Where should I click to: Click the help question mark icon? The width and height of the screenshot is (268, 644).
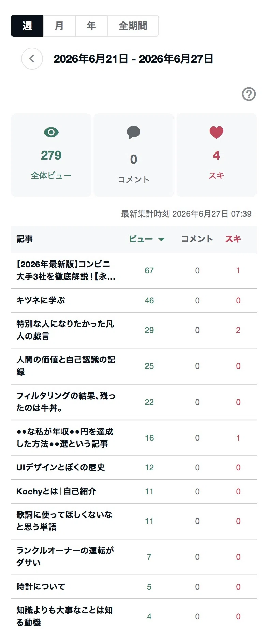point(249,94)
